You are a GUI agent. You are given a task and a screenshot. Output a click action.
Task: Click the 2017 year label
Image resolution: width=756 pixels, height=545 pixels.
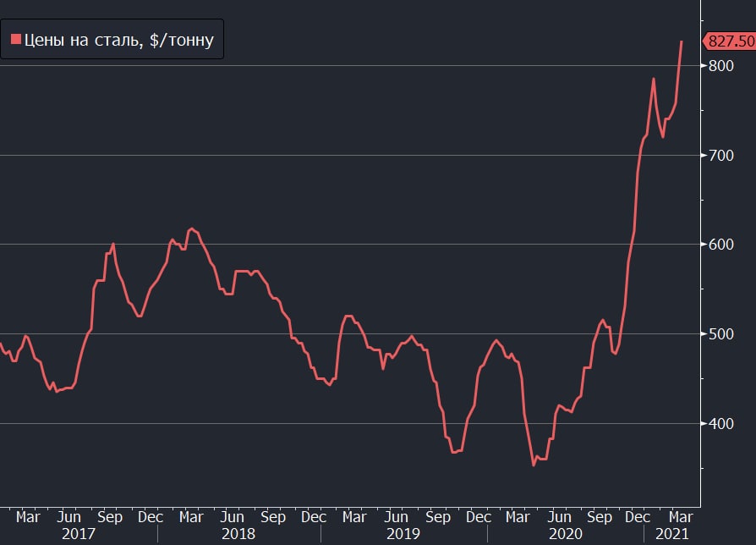78,534
